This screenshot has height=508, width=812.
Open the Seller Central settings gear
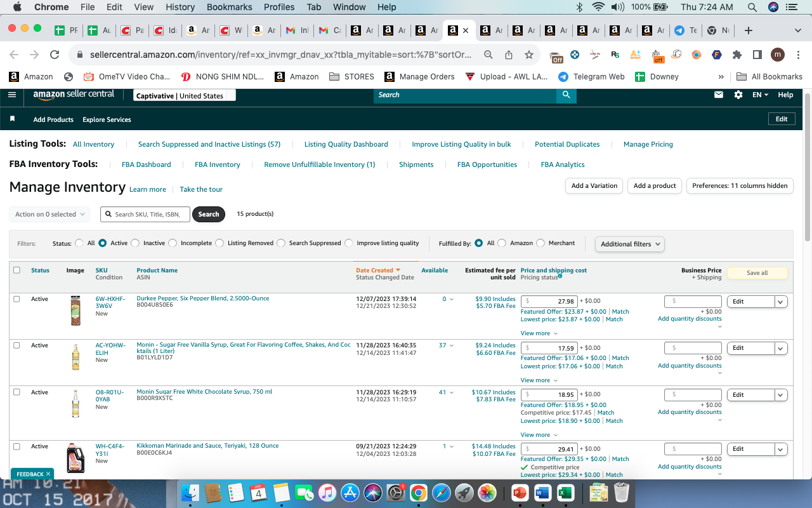click(x=738, y=95)
